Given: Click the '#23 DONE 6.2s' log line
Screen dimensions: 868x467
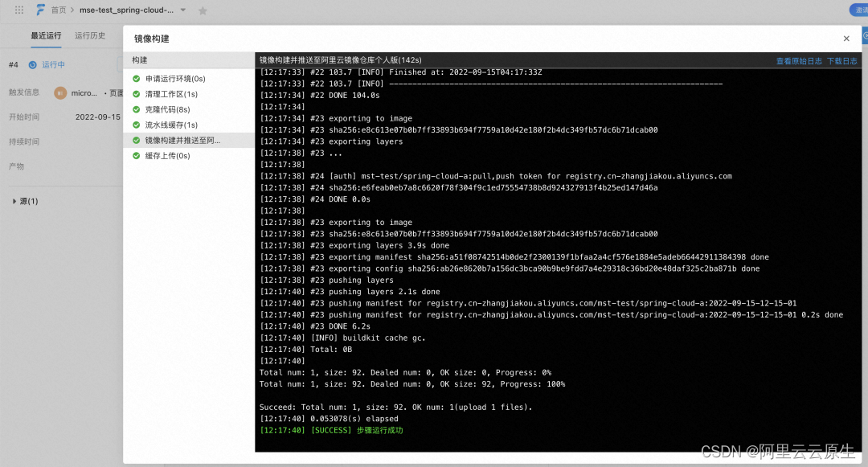Looking at the screenshot, I should (315, 326).
